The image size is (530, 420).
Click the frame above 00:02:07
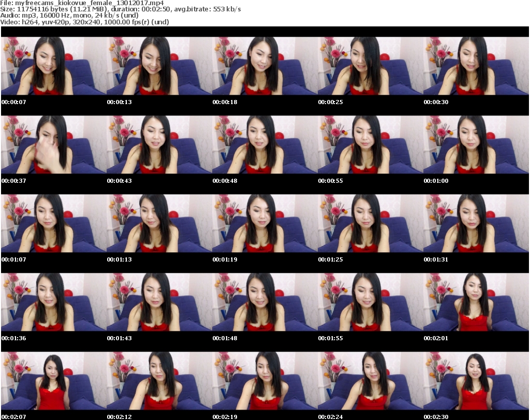[x=54, y=381]
